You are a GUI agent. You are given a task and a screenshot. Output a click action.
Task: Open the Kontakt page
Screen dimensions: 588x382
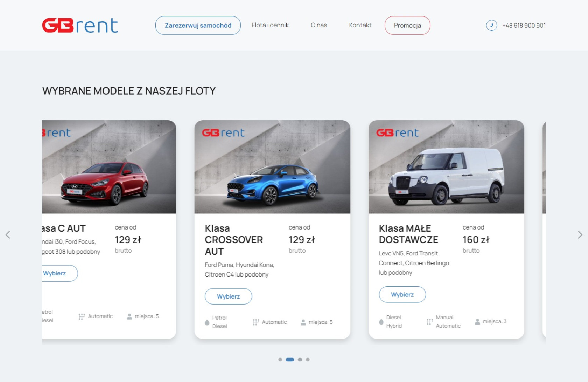[x=360, y=25]
